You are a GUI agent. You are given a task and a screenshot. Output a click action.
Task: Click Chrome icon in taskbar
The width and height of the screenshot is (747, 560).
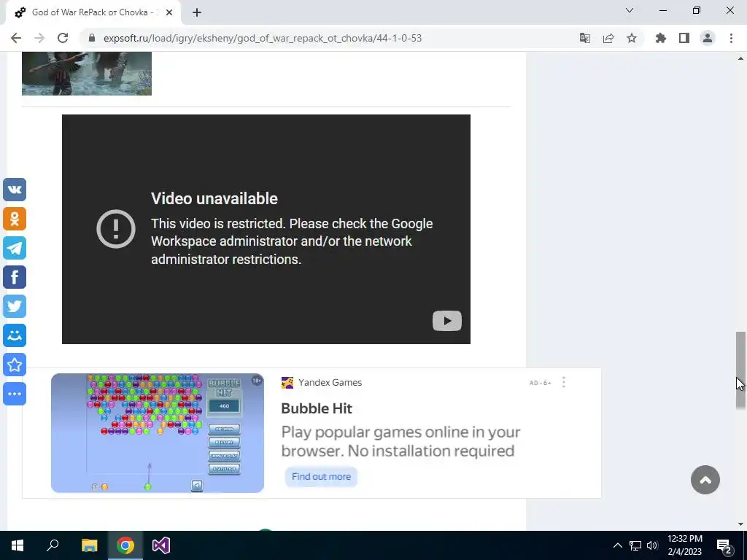pos(125,545)
